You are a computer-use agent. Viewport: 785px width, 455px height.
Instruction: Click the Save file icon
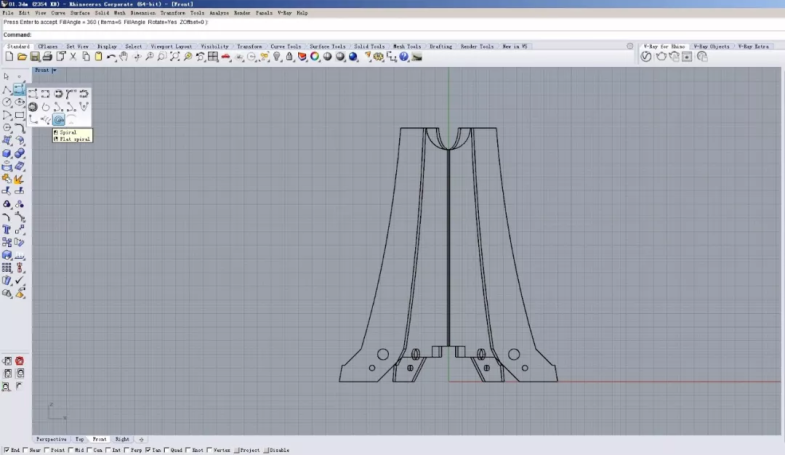35,57
